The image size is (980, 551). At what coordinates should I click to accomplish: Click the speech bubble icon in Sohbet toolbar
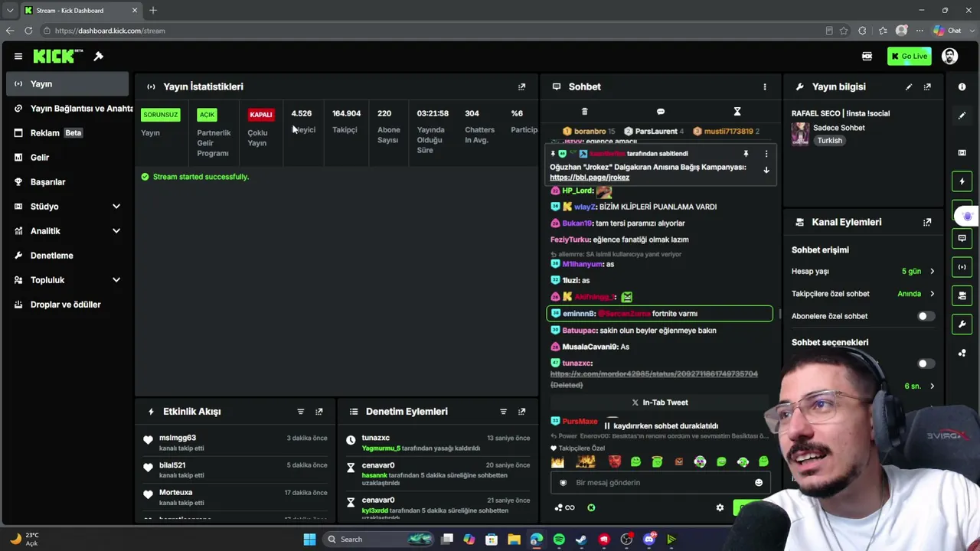coord(661,112)
